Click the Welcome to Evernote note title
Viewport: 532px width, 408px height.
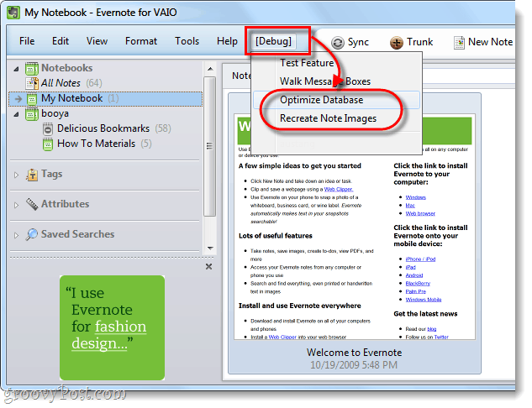coord(354,353)
